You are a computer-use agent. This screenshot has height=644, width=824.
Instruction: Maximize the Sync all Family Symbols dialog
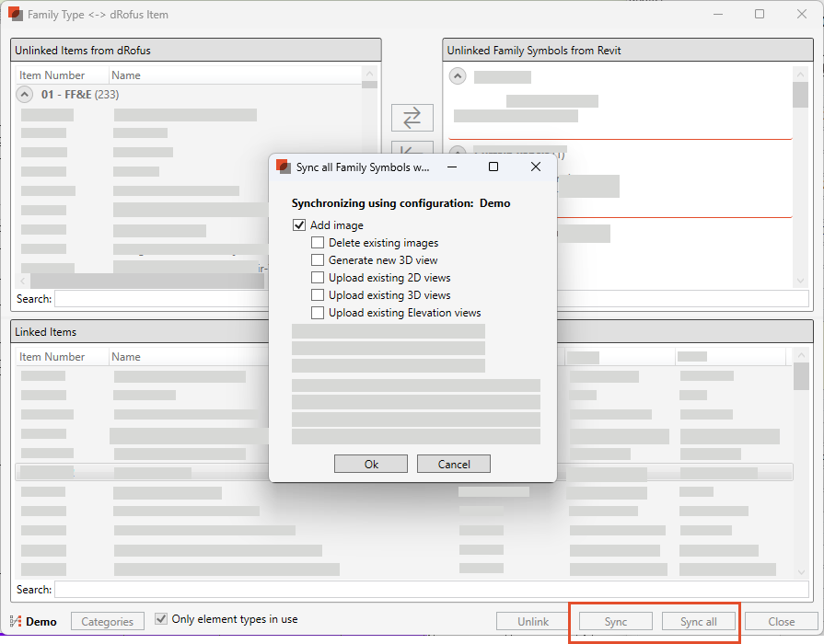coord(493,167)
